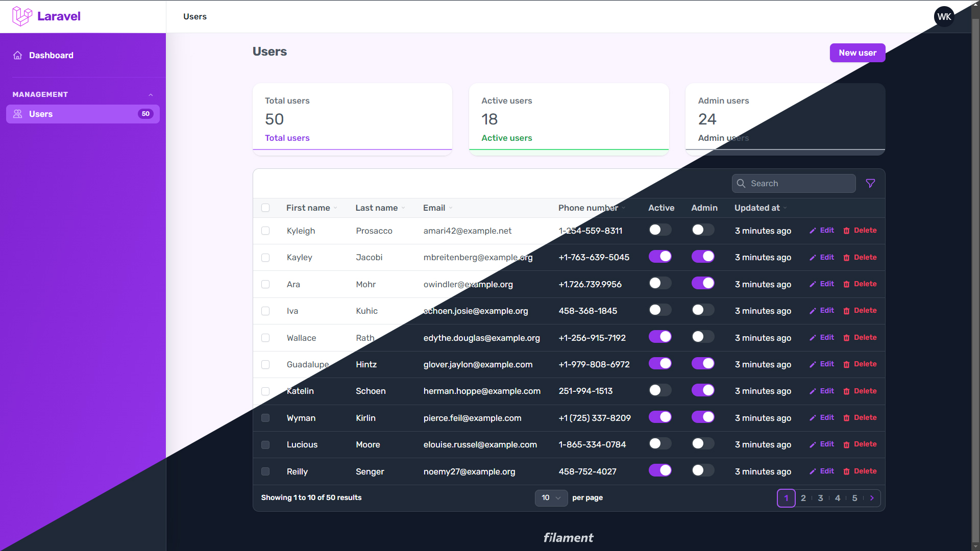Go to page 3 of results
Viewport: 980px width, 551px height.
pyautogui.click(x=820, y=498)
